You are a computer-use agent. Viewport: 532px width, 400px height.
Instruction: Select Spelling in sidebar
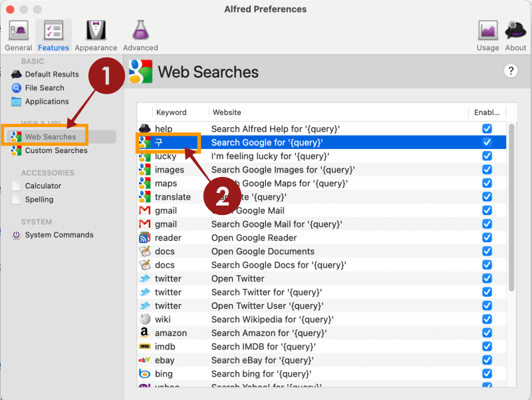tap(33, 199)
